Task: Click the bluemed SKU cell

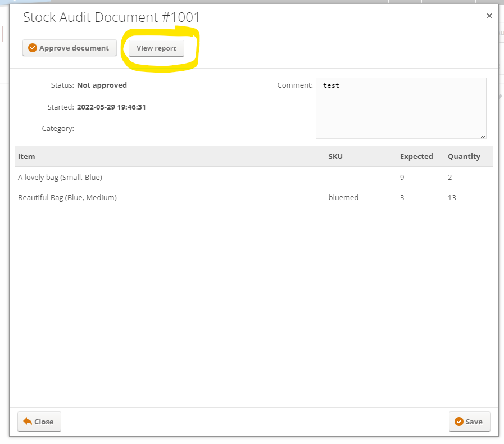Action: 343,197
